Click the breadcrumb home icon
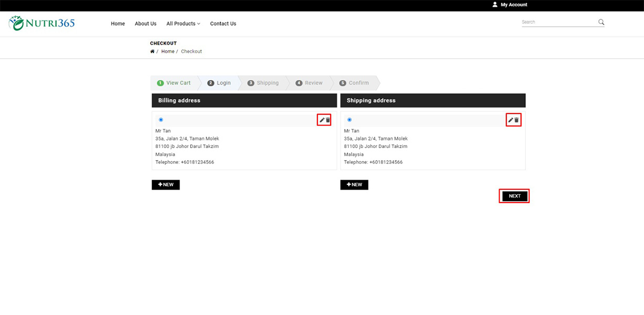This screenshot has width=644, height=315. point(152,51)
